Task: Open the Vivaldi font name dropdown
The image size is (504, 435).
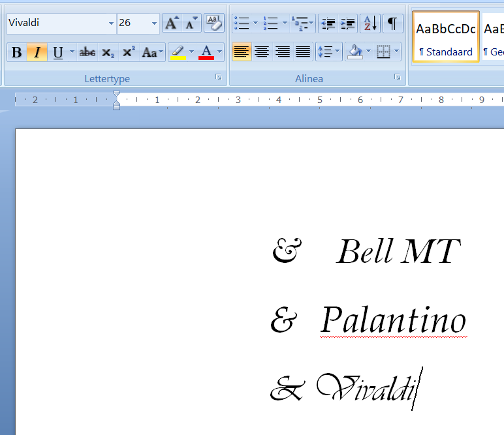Action: pos(111,23)
